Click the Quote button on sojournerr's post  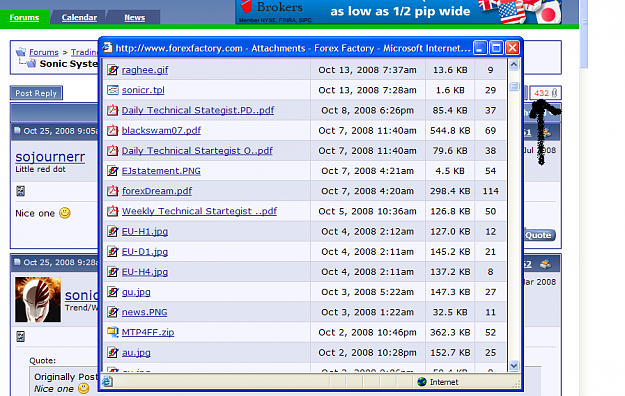coord(538,235)
